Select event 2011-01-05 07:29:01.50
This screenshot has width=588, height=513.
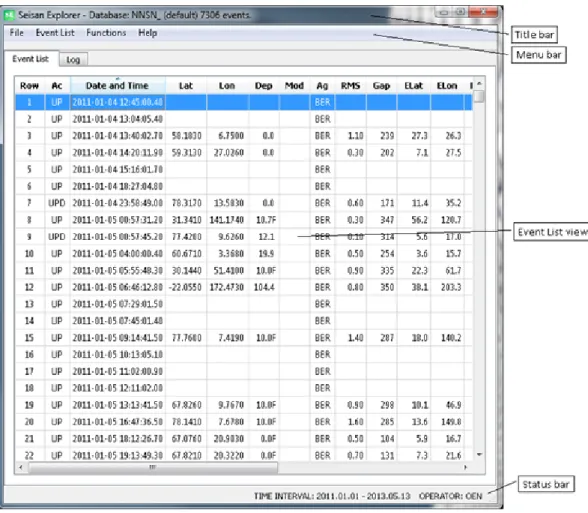coord(244,304)
